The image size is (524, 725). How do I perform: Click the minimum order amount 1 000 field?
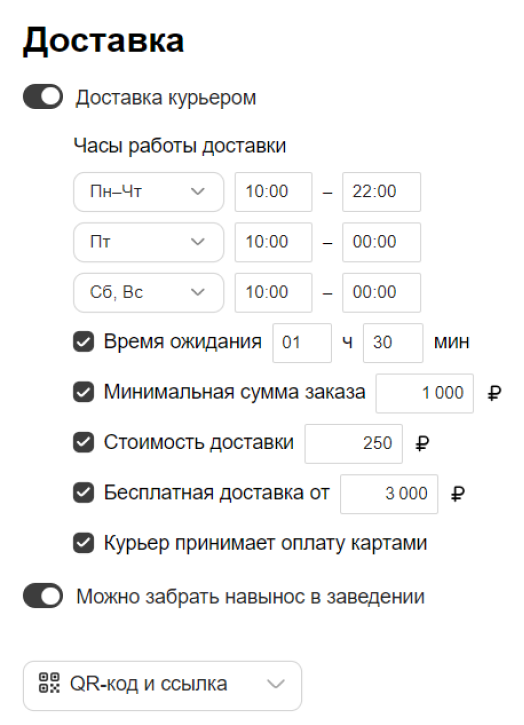coord(425,393)
